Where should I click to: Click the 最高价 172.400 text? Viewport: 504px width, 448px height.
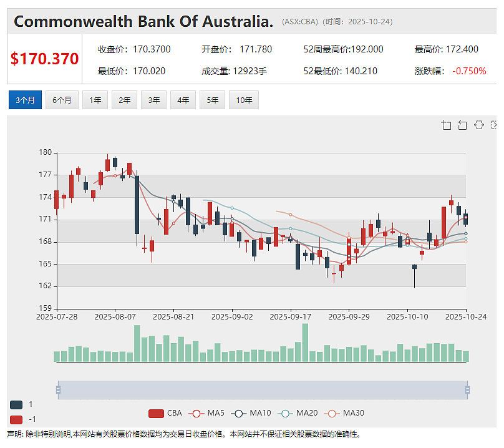(446, 49)
